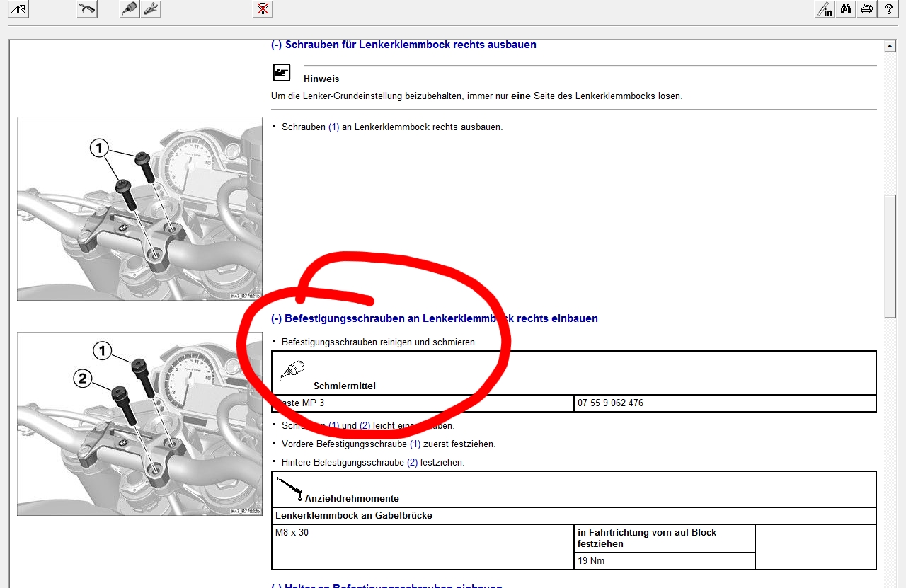Open help with the question mark icon

pyautogui.click(x=888, y=9)
